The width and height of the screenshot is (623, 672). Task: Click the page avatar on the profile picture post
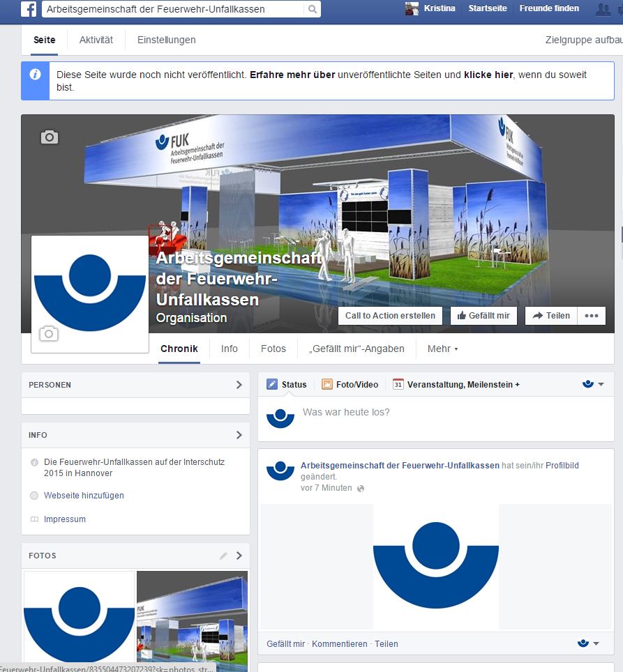(x=280, y=471)
